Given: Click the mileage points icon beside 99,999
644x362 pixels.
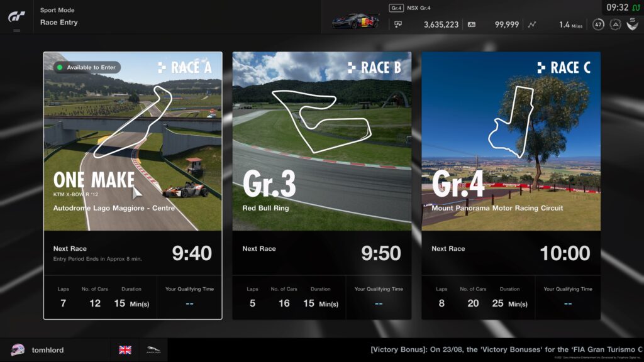Looking at the screenshot, I should pos(472,25).
